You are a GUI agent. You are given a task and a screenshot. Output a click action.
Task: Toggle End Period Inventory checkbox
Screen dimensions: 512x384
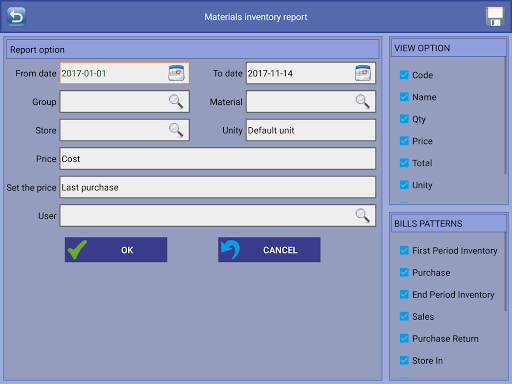tap(404, 294)
